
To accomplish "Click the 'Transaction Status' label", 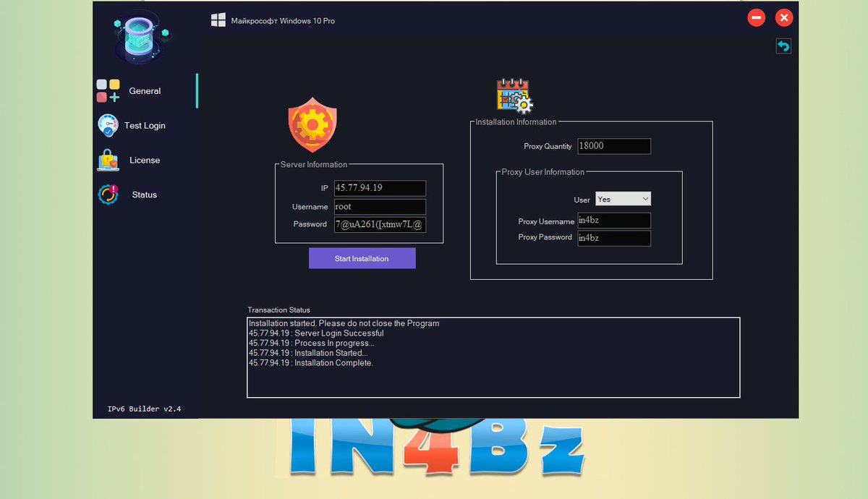I will (x=278, y=310).
